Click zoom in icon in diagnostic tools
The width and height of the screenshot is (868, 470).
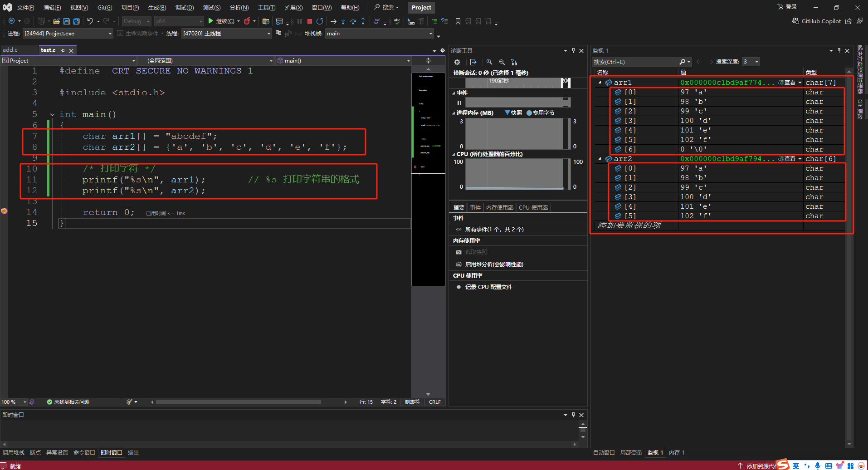tap(489, 62)
